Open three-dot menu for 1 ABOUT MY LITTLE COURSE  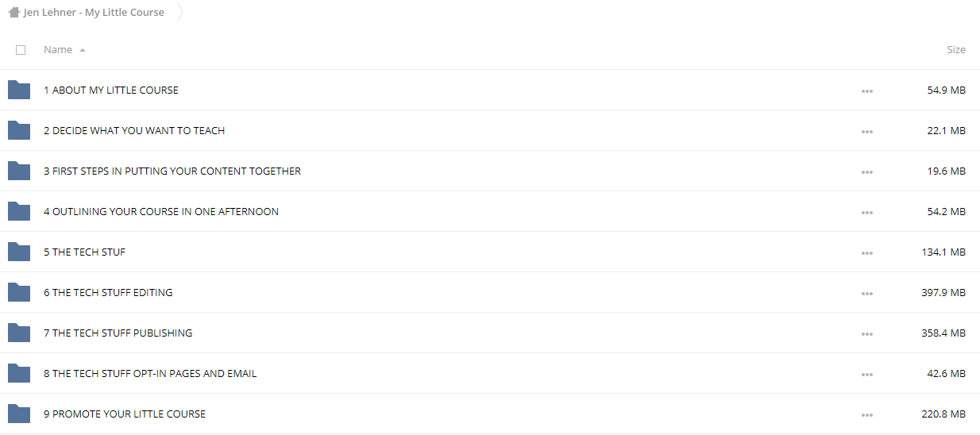click(x=867, y=91)
